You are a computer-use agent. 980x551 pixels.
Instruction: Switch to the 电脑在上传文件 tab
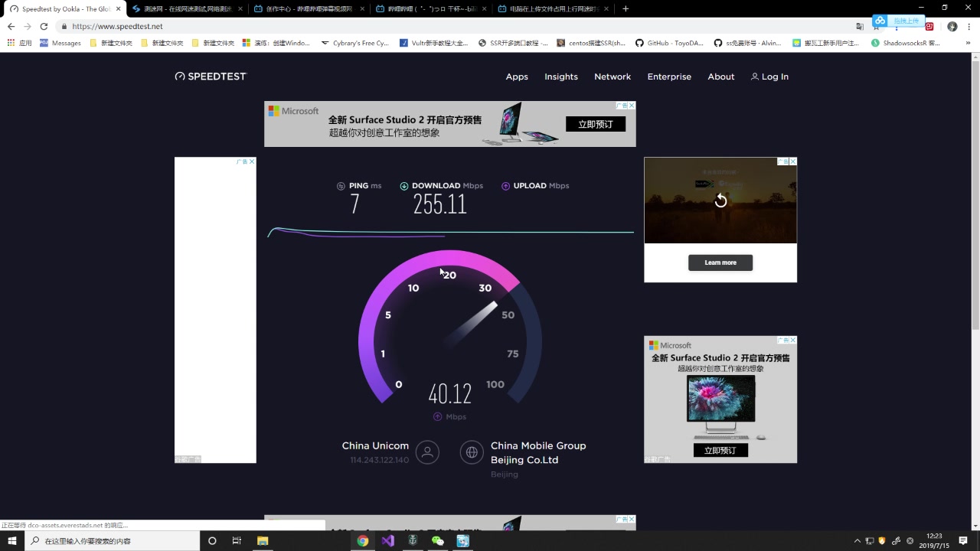coord(553,8)
